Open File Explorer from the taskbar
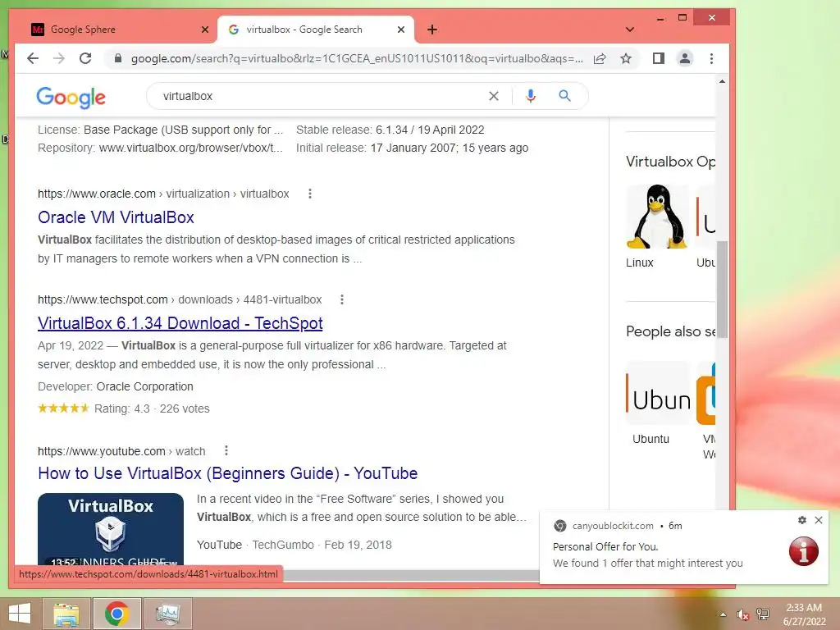The image size is (840, 630). (66, 614)
